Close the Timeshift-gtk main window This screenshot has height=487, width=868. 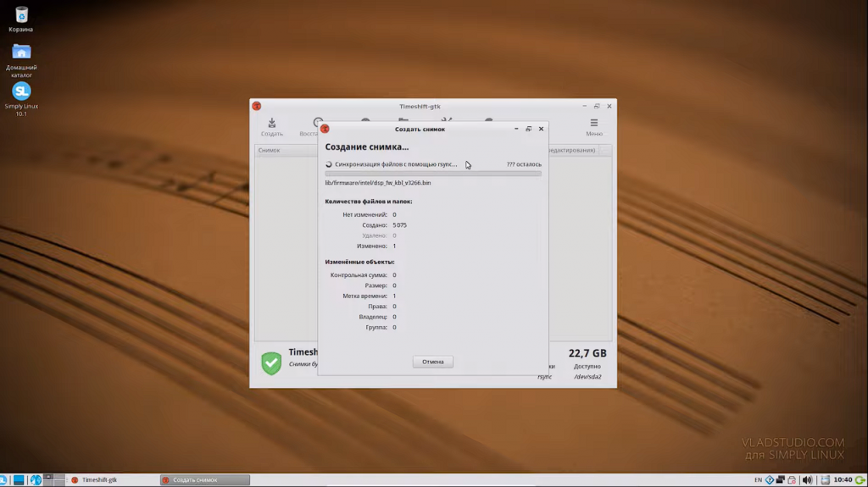pos(609,106)
